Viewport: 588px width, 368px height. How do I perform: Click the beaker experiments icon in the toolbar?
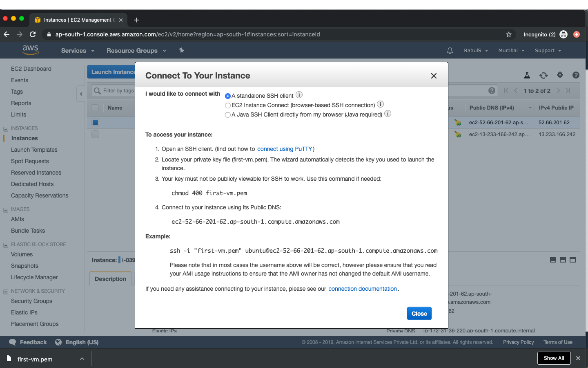[x=527, y=75]
